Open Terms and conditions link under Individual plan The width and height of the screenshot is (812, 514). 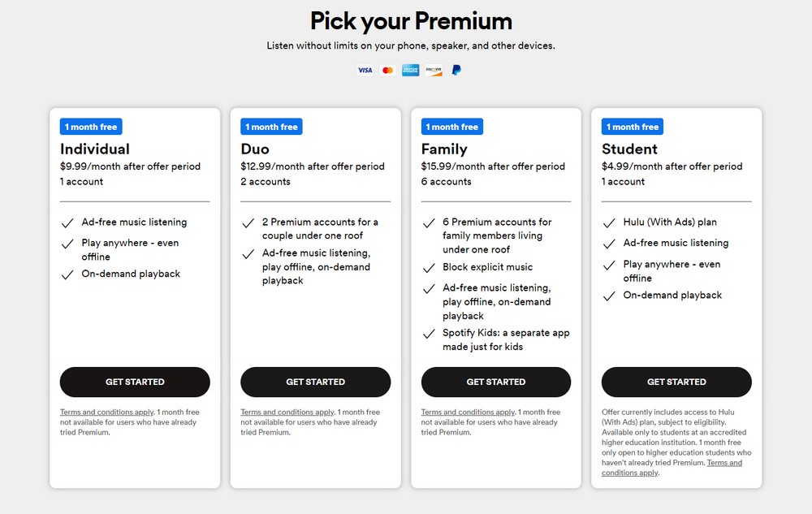click(x=106, y=412)
